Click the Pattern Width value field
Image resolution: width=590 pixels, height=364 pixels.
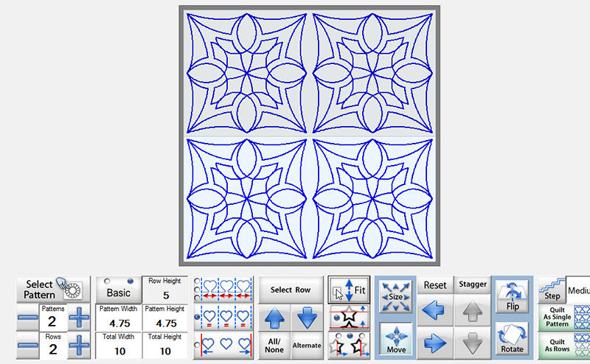point(118,323)
